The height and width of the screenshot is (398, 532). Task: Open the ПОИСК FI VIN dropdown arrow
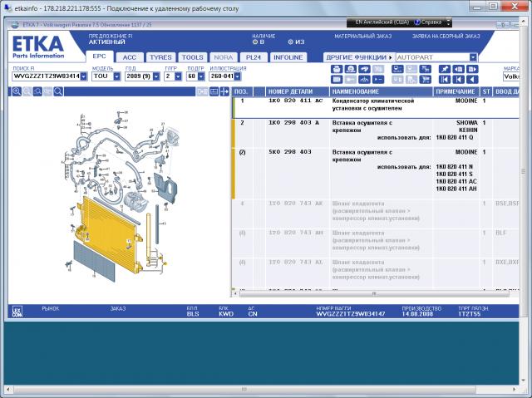coord(84,76)
